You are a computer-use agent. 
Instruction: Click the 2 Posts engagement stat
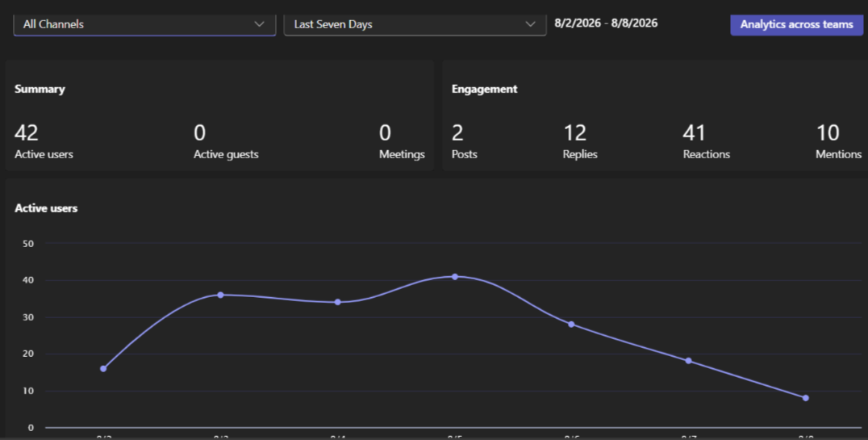465,141
